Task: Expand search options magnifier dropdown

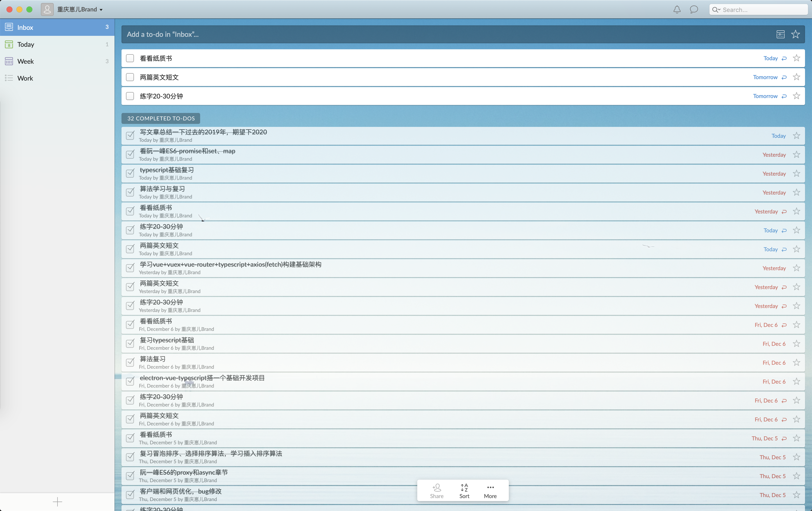Action: (716, 10)
